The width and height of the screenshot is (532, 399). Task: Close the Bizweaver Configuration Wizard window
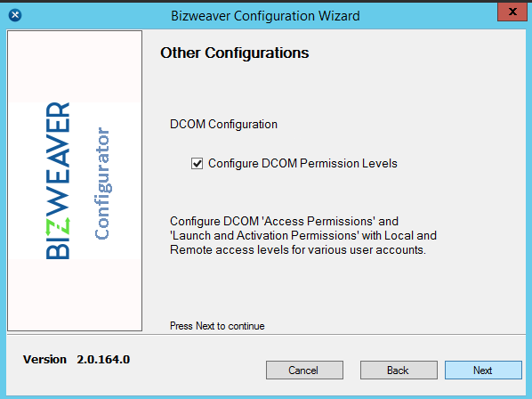tap(512, 12)
